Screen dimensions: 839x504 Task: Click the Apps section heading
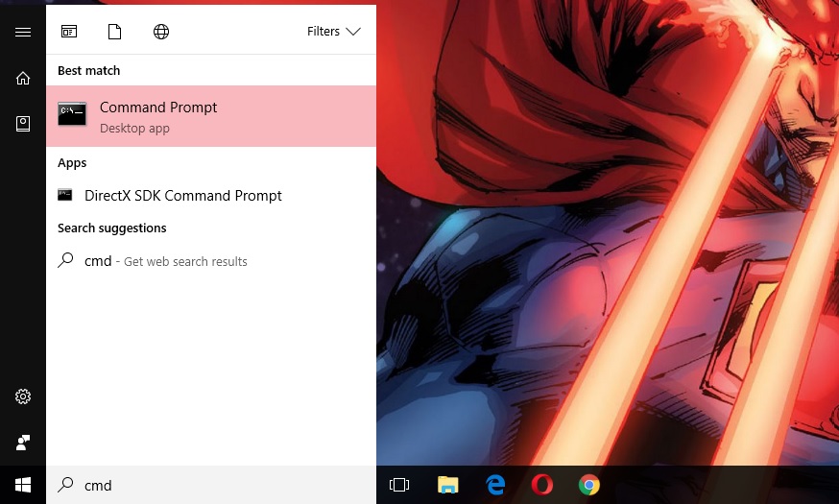click(x=72, y=163)
